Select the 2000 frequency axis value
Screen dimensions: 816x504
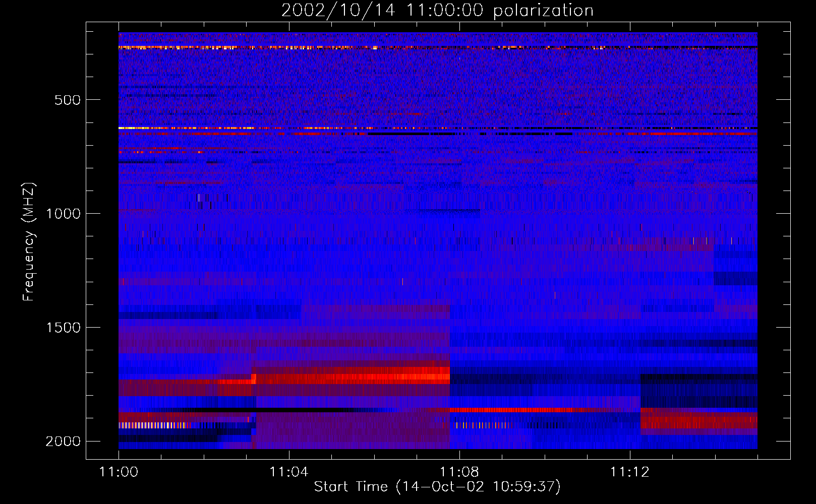point(63,442)
